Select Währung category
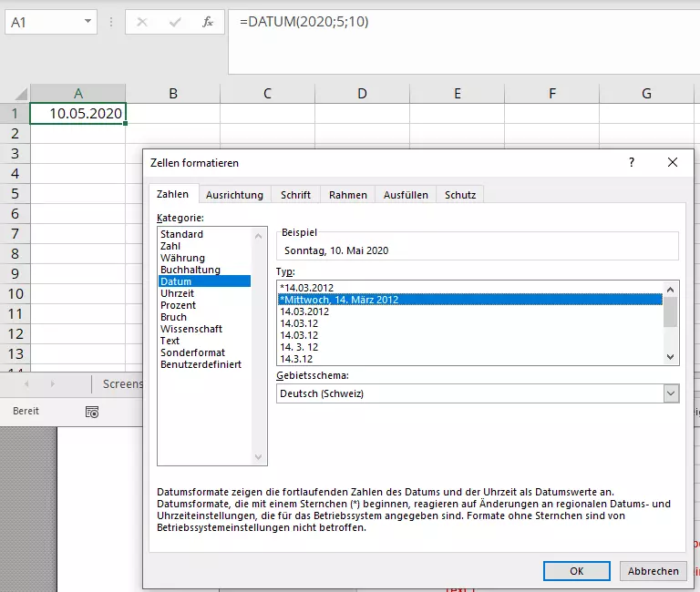700x592 pixels. tap(204, 258)
